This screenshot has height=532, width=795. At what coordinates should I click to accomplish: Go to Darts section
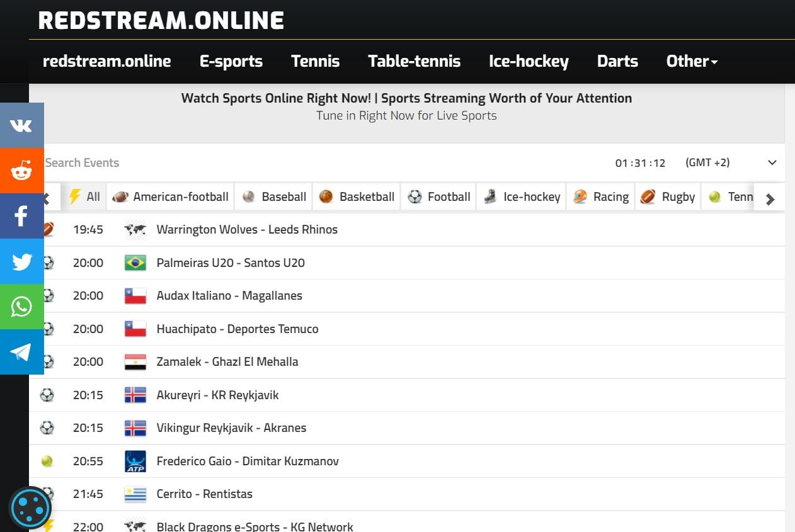617,61
